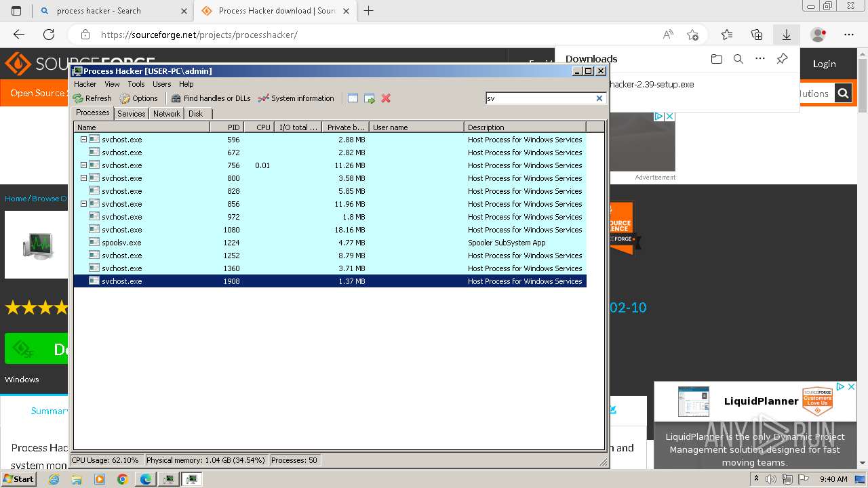Go back in the Edge browser
This screenshot has width=868, height=488.
[19, 35]
